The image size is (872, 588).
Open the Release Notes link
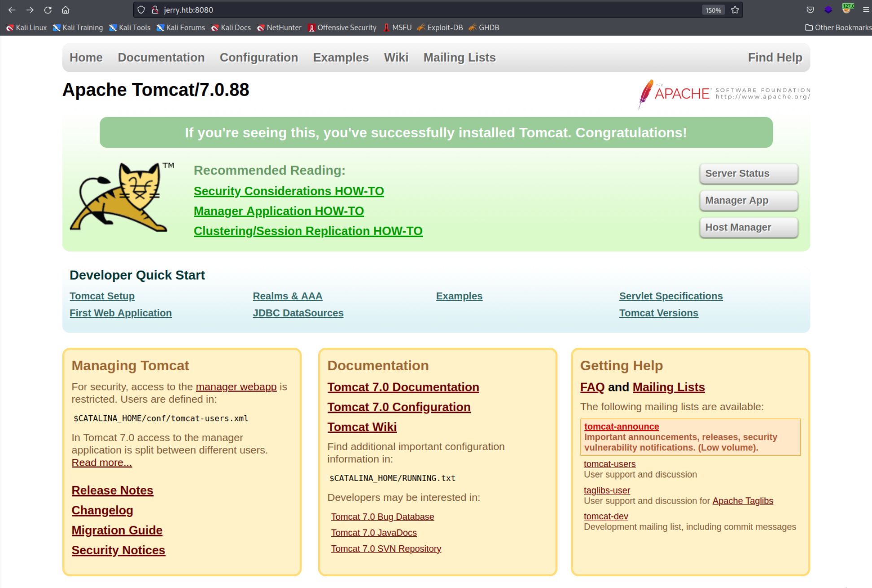[x=112, y=490]
